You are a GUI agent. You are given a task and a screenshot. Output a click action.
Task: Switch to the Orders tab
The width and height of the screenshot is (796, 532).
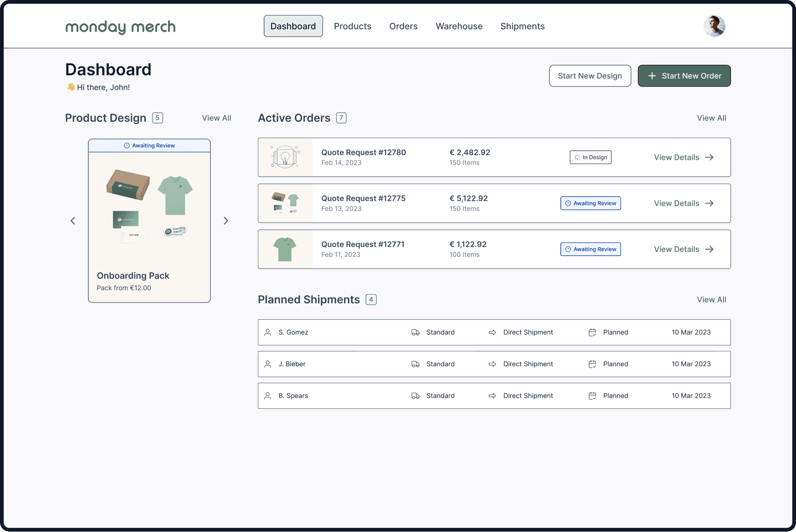click(x=403, y=26)
